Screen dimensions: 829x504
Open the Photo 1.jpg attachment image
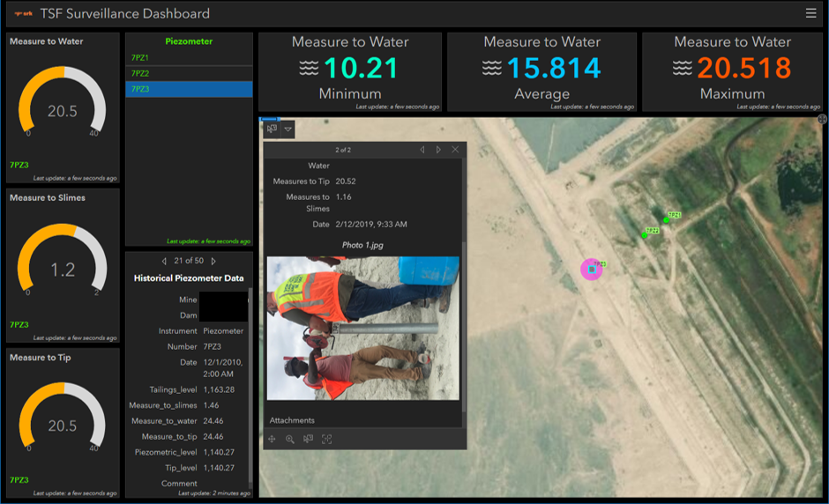coord(362,328)
